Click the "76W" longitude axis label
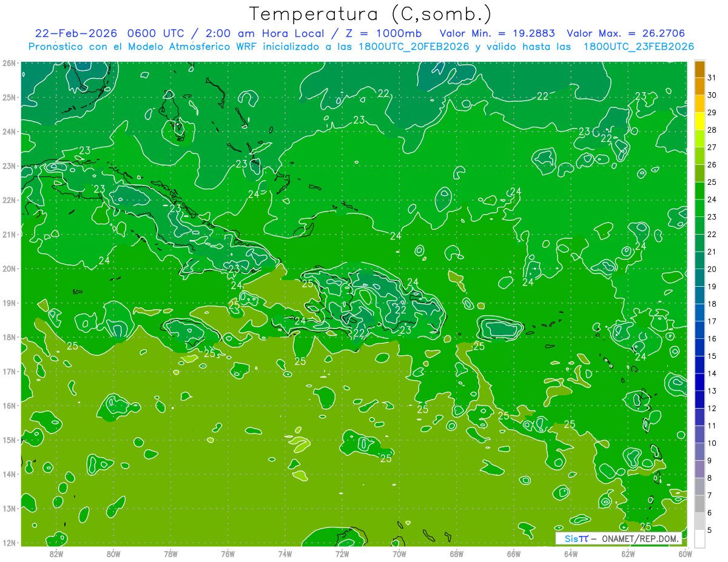 (x=228, y=554)
